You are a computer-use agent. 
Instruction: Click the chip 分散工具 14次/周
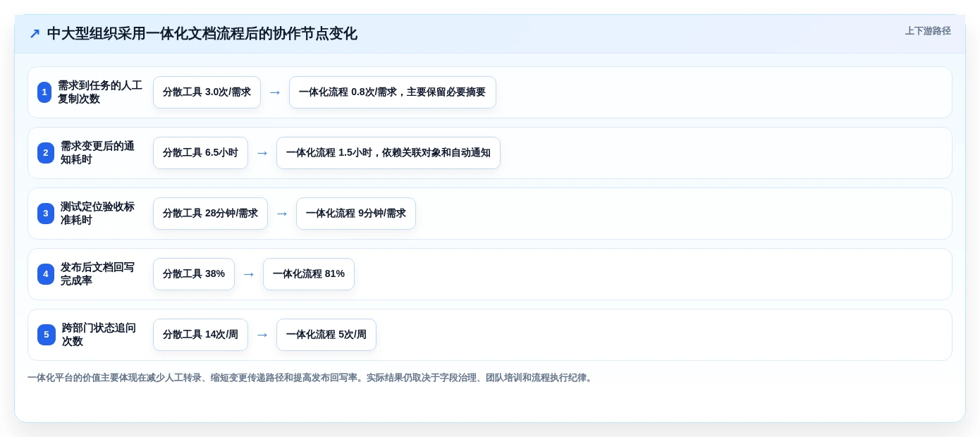pos(200,335)
